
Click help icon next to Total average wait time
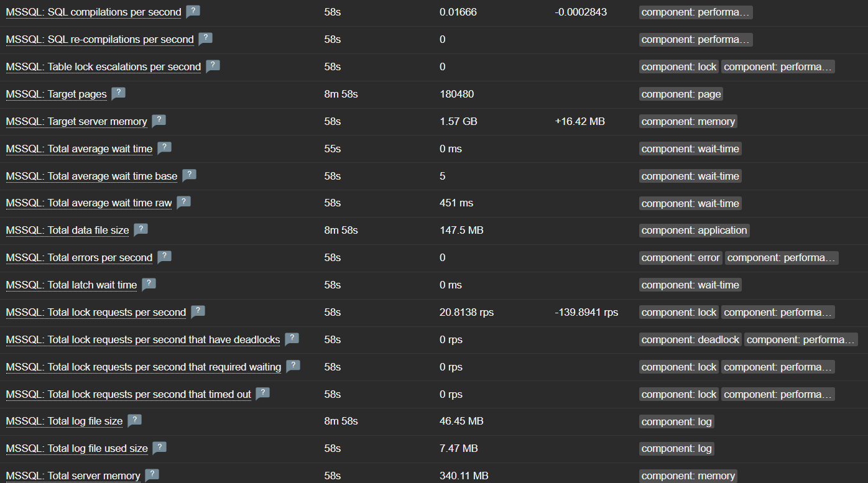(x=164, y=148)
